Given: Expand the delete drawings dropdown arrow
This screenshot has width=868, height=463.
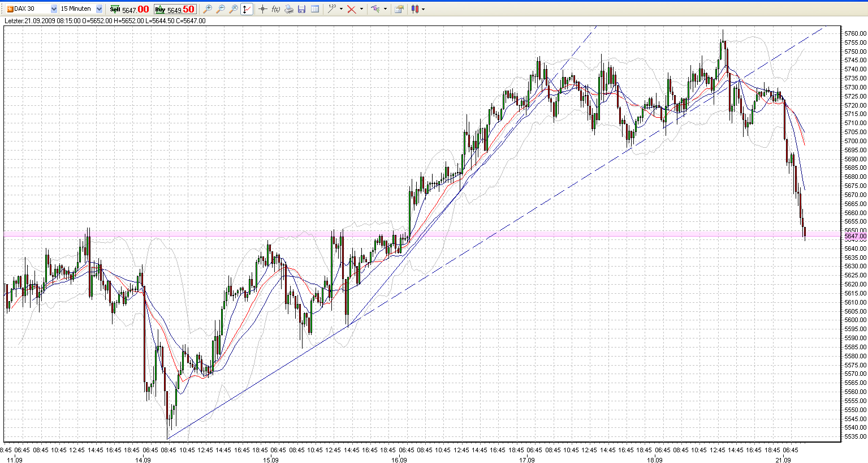Looking at the screenshot, I should [x=361, y=9].
